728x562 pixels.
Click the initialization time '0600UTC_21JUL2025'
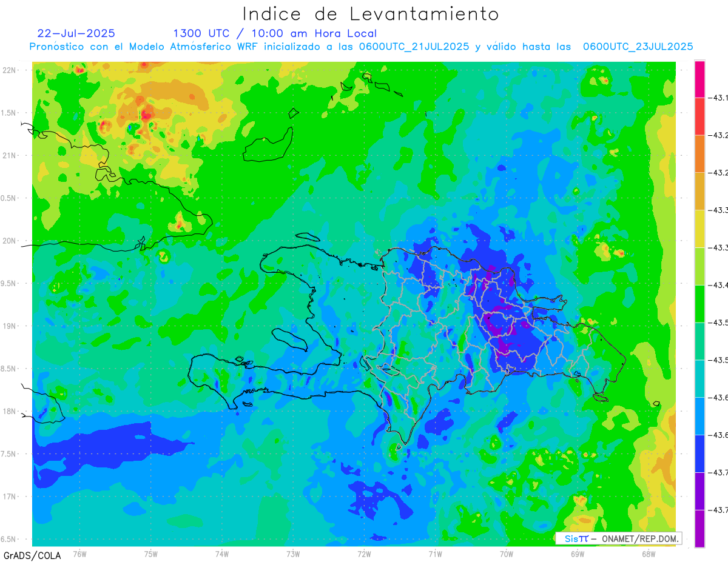414,47
